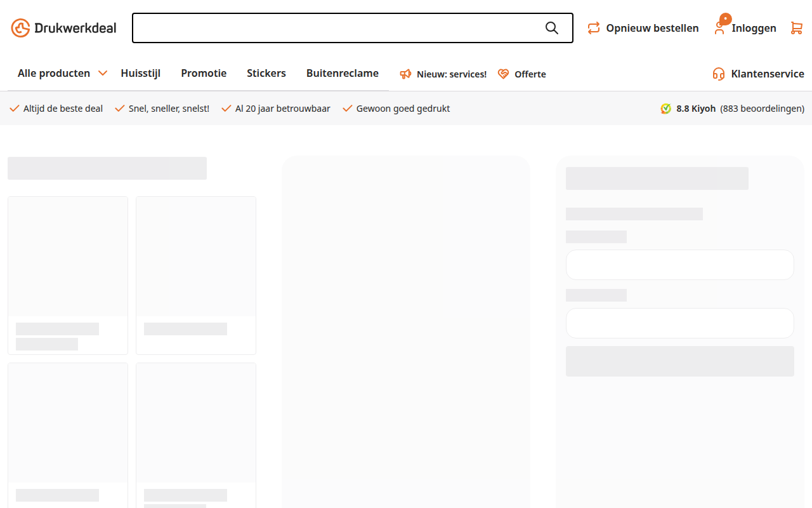
Task: Open the Nieuw: services! link
Action: pyautogui.click(x=452, y=74)
